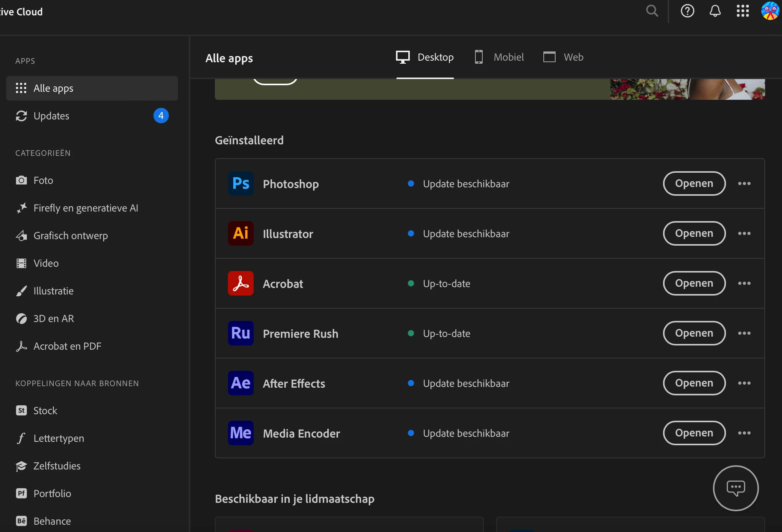Image resolution: width=782 pixels, height=532 pixels.
Task: Open more options for After Effects
Action: [x=744, y=383]
